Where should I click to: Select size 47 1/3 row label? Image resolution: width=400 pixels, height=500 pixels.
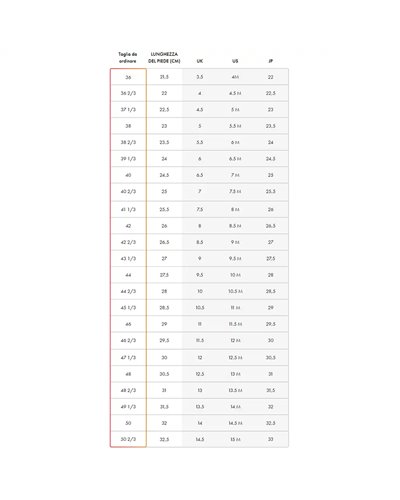click(x=128, y=358)
